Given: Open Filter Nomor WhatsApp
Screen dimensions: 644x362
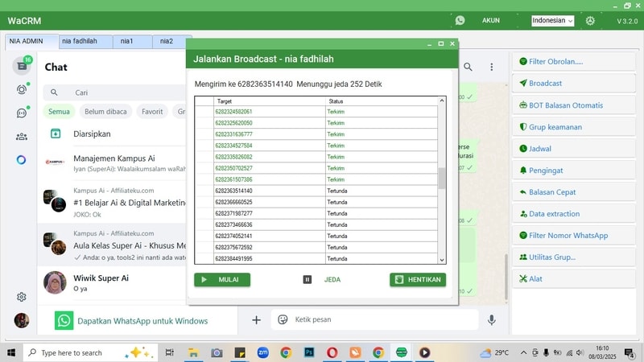Looking at the screenshot, I should click(x=574, y=236).
